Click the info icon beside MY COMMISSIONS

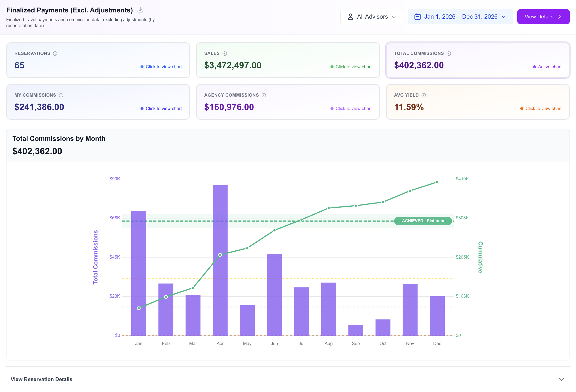(61, 95)
